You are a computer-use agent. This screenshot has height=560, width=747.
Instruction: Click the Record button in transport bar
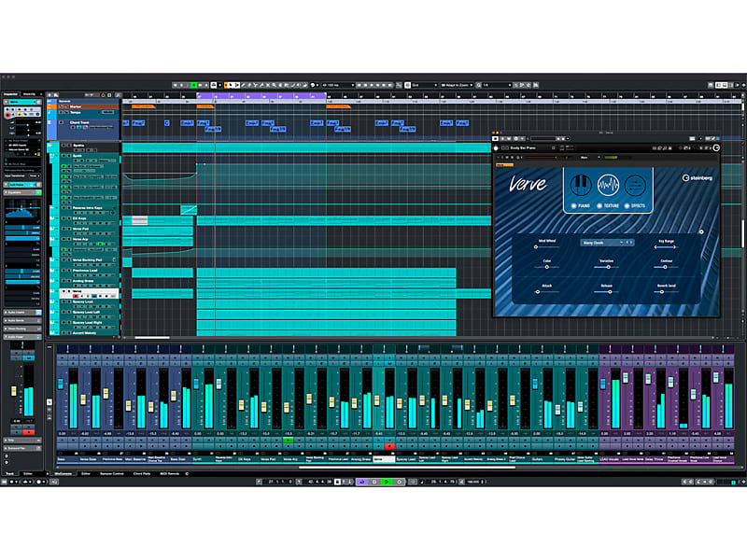400,482
